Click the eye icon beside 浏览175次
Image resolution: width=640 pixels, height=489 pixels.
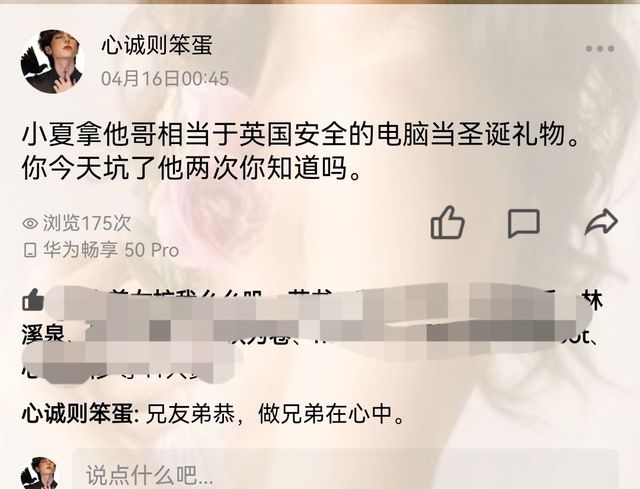[x=30, y=223]
